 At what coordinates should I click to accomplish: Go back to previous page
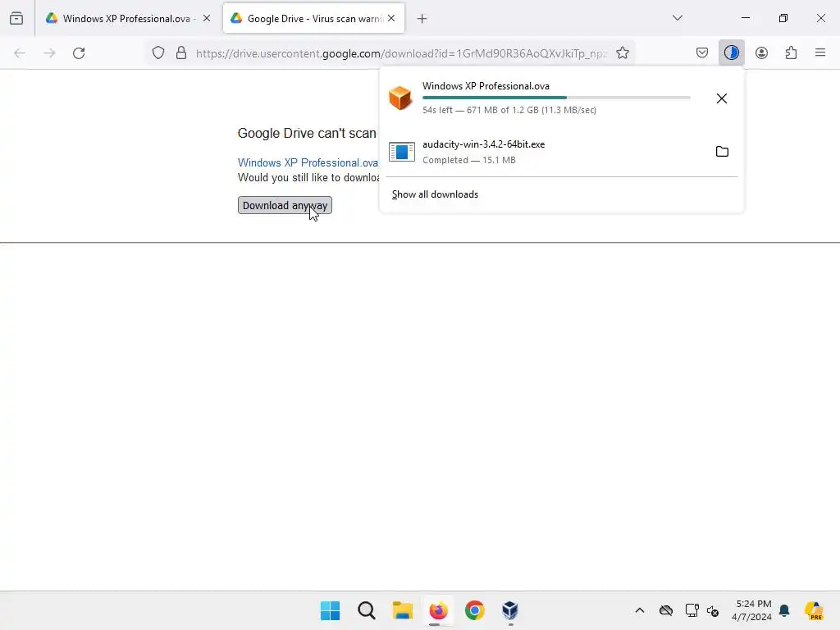pyautogui.click(x=20, y=53)
